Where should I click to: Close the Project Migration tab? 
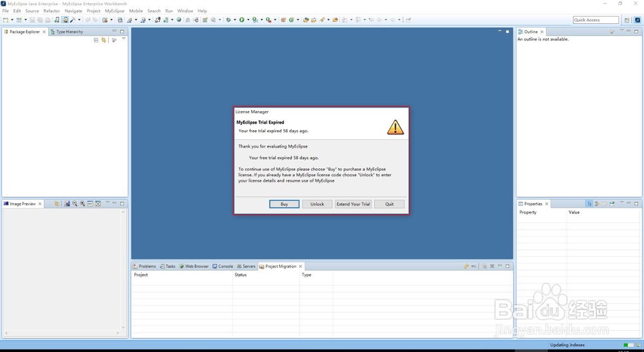click(301, 266)
